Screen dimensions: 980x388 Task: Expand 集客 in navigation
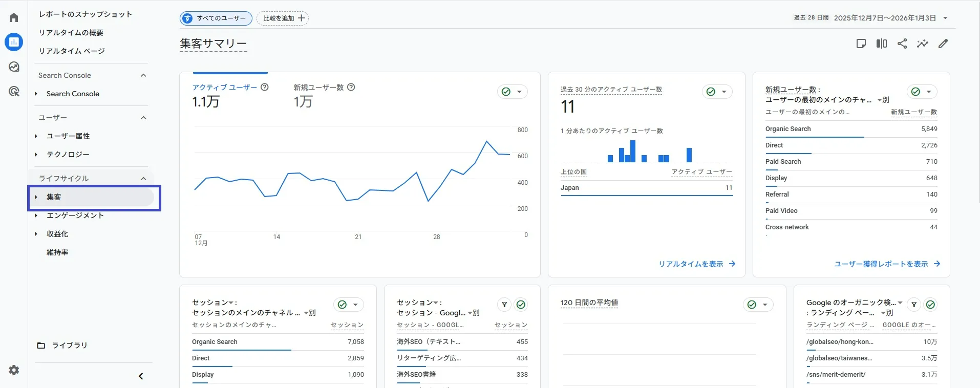click(36, 197)
